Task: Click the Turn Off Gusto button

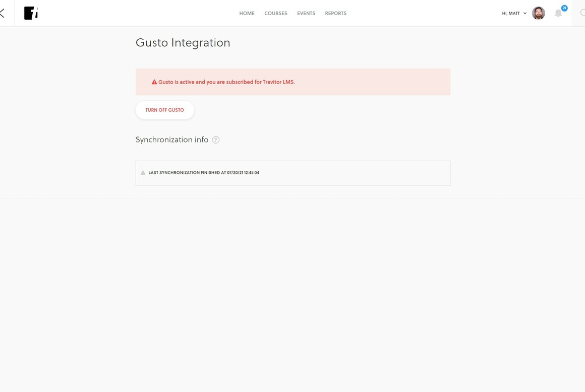Action: click(x=164, y=110)
